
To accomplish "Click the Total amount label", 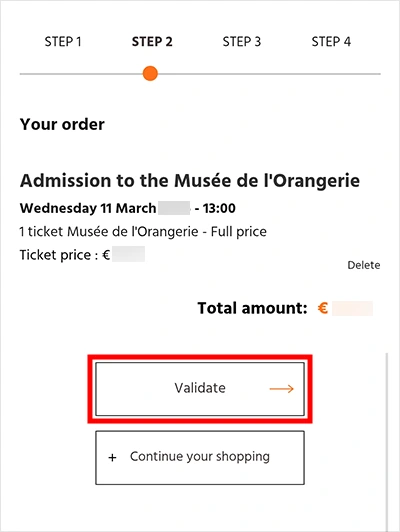I will click(252, 308).
